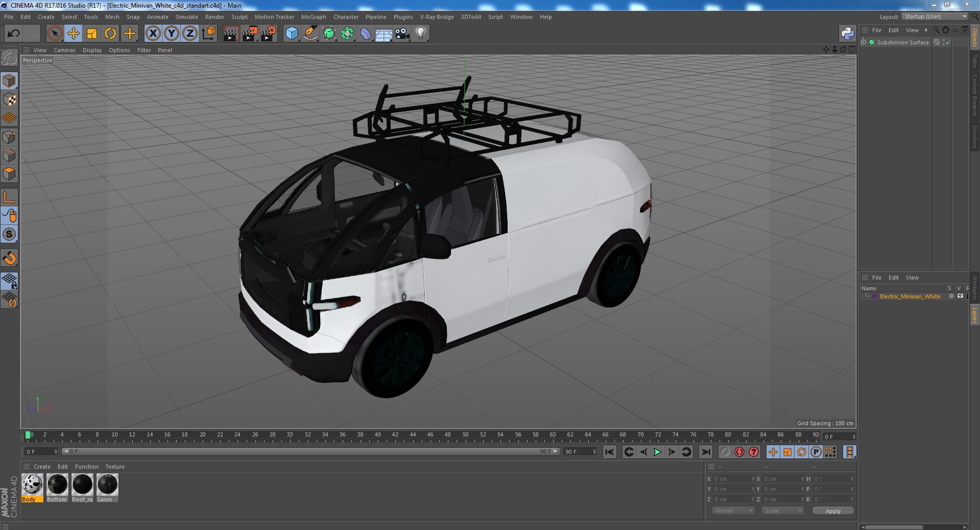Image resolution: width=980 pixels, height=530 pixels.
Task: Toggle Record Active Objects button
Action: click(725, 452)
